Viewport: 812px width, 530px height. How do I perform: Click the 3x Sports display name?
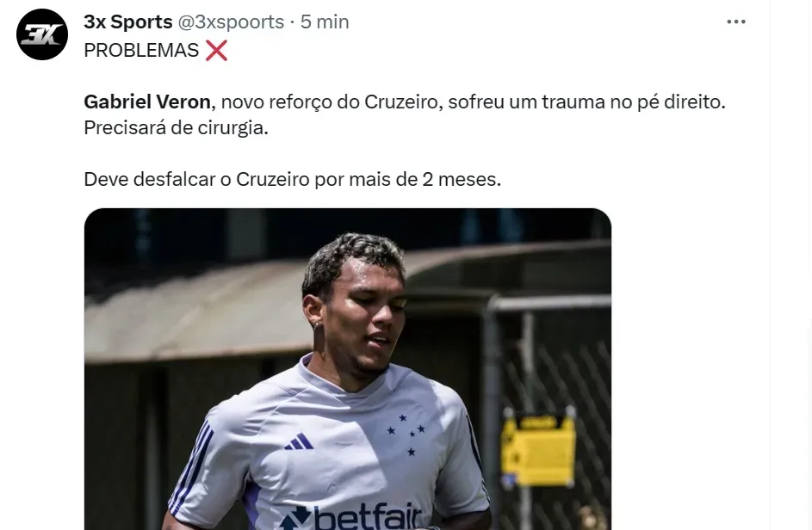tap(128, 22)
